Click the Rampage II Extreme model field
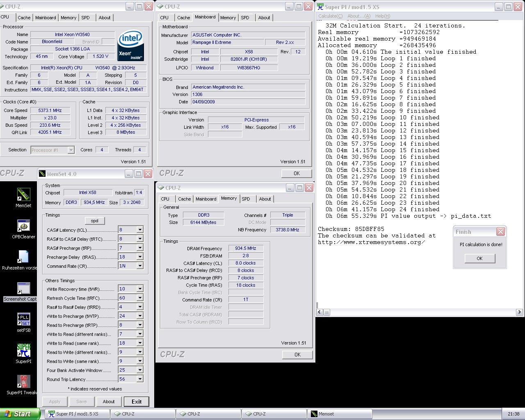Viewport: 525px width, 420px height. pos(228,43)
